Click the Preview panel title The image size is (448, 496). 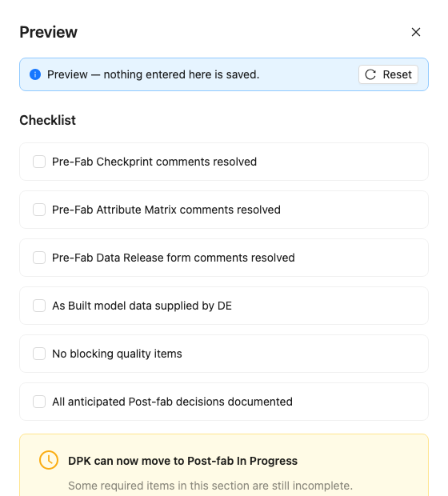(49, 32)
